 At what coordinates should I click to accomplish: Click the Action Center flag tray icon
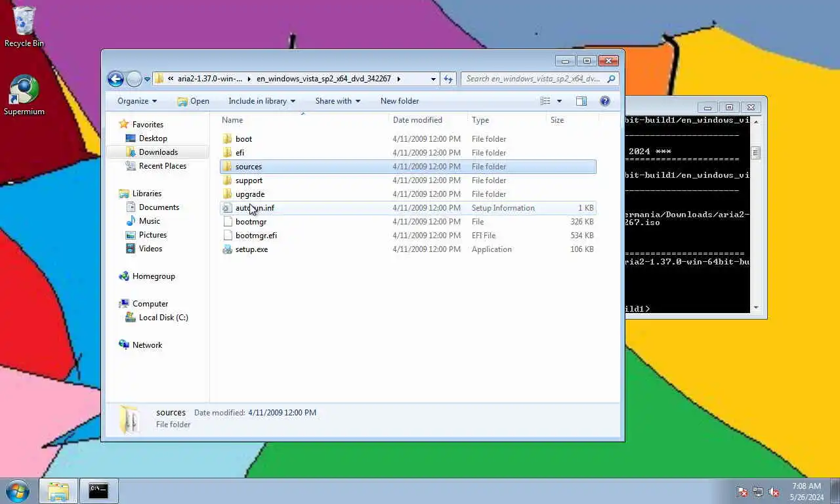click(742, 492)
